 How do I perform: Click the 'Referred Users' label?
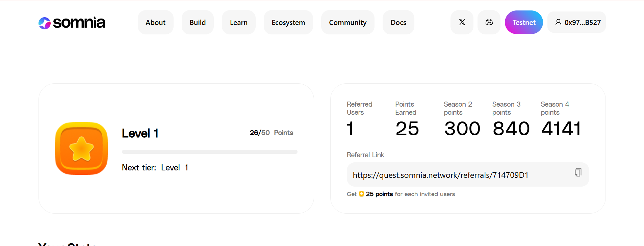[x=359, y=108]
